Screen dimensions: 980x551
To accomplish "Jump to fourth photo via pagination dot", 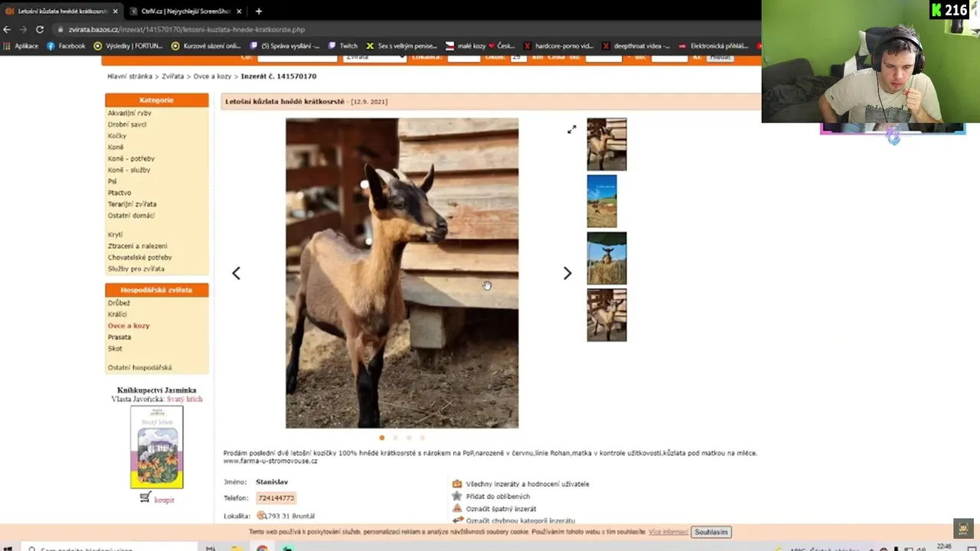I will pyautogui.click(x=422, y=438).
